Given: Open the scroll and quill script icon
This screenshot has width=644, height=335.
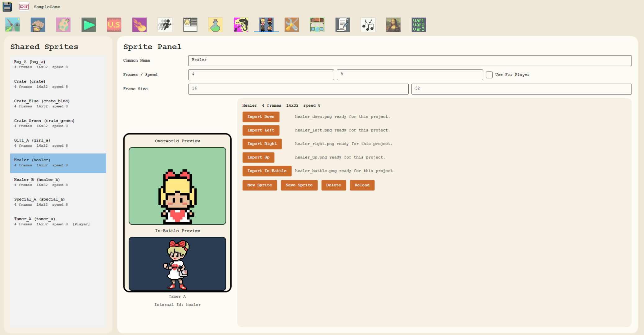Looking at the screenshot, I should (x=343, y=25).
